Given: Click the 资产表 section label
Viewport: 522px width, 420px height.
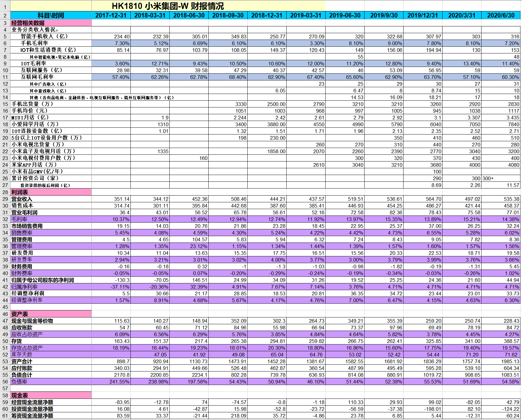Looking at the screenshot, I should pos(51,314).
